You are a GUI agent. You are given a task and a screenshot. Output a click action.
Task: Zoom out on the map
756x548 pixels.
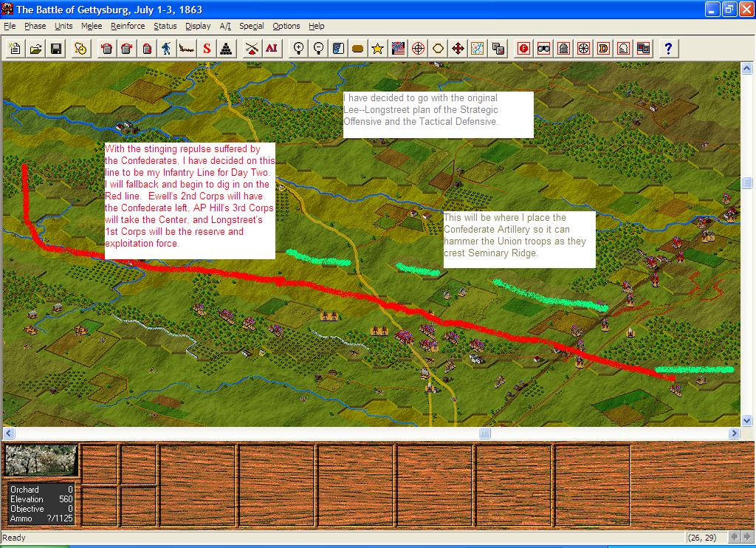318,48
